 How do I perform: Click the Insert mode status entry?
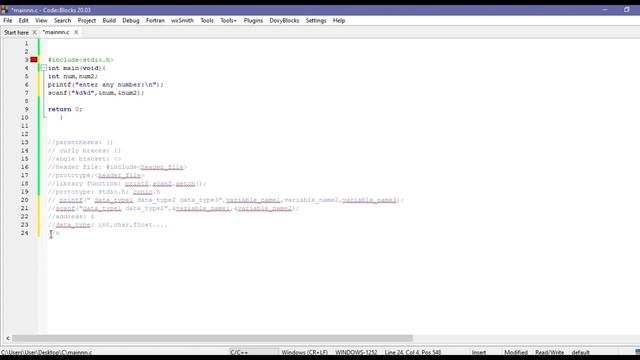[479, 352]
